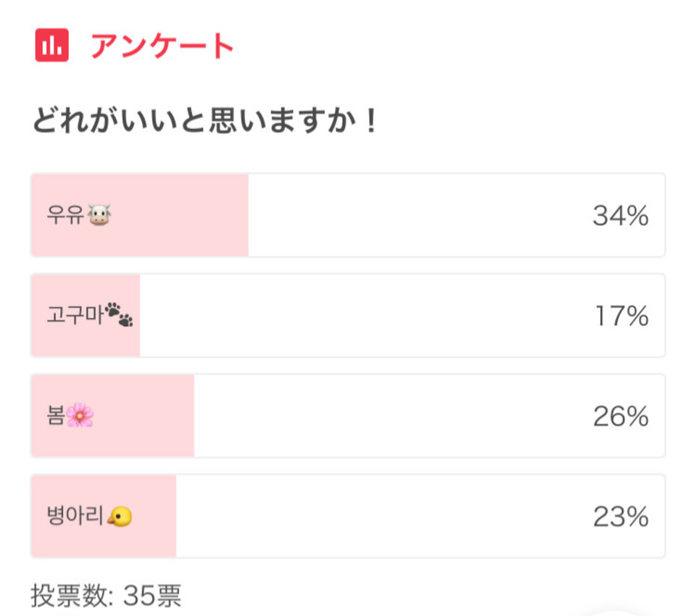Viewport: 696px width, 616px height.
Task: Click the baby chick emoji
Action: (x=120, y=516)
